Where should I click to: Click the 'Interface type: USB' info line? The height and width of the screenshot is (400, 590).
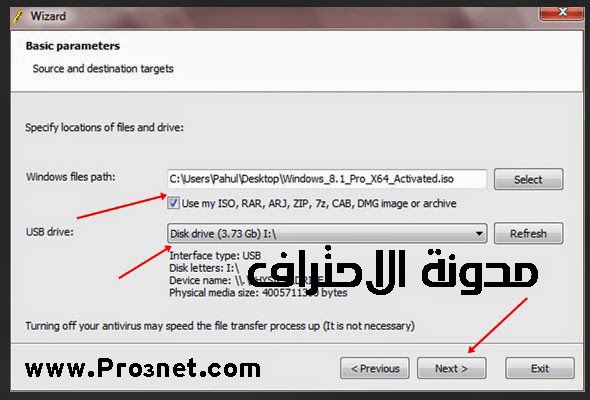[215, 256]
